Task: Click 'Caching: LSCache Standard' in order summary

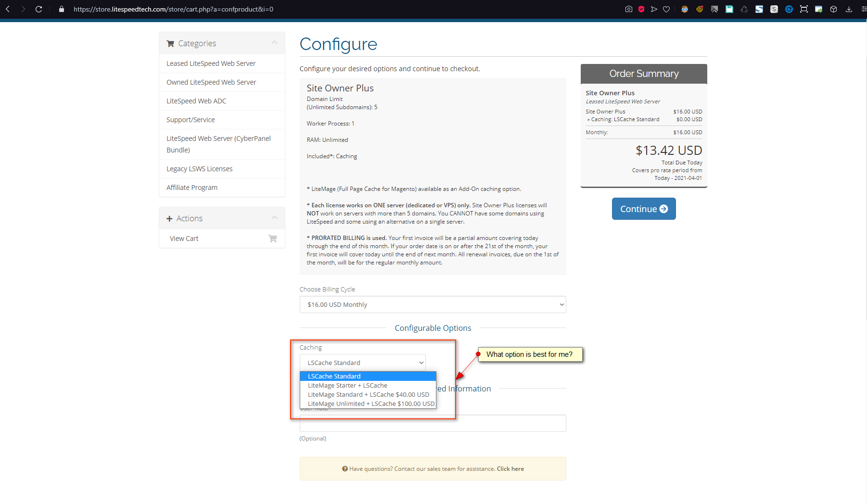Action: 625,119
